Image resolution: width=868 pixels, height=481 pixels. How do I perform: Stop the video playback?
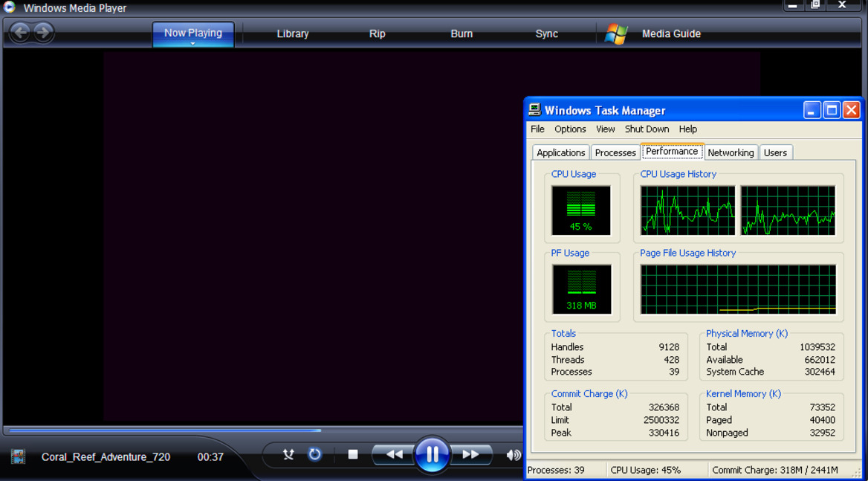(x=352, y=454)
